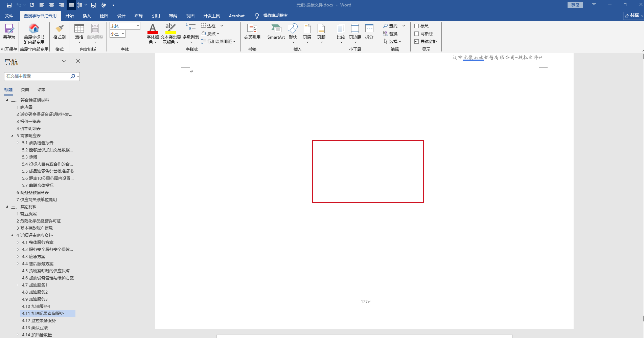The width and height of the screenshot is (644, 338).
Task: Click the 共享 share button
Action: (634, 16)
